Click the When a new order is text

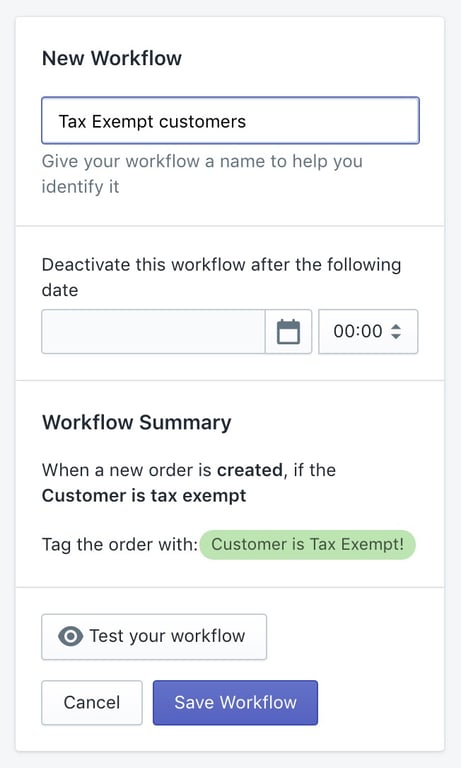(x=126, y=470)
